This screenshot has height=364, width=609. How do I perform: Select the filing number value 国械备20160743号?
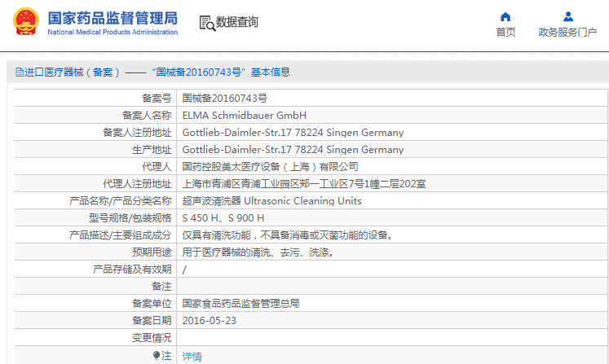(224, 99)
